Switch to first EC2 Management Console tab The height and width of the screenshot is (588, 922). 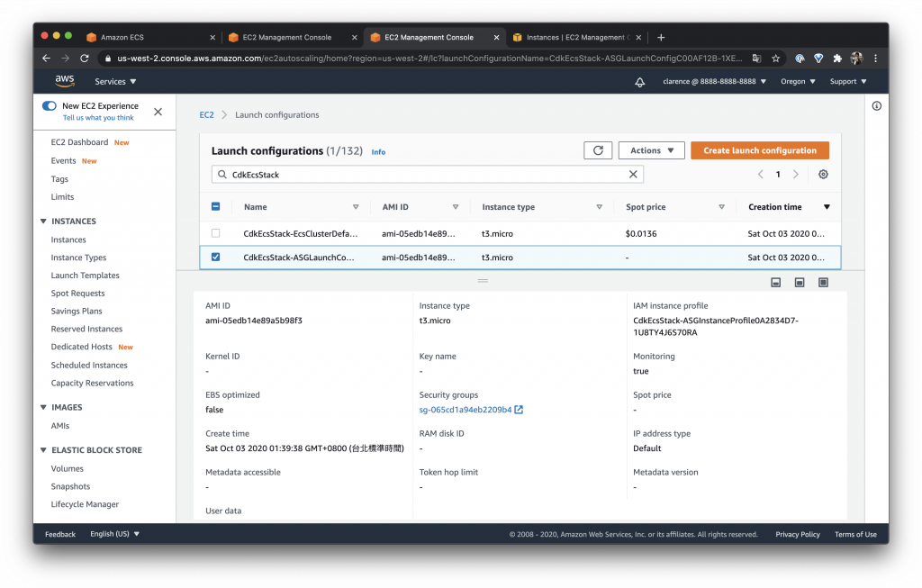click(x=291, y=37)
